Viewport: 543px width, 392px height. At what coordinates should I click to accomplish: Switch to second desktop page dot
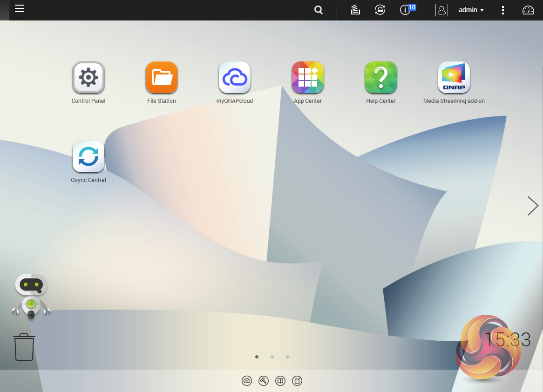click(272, 357)
